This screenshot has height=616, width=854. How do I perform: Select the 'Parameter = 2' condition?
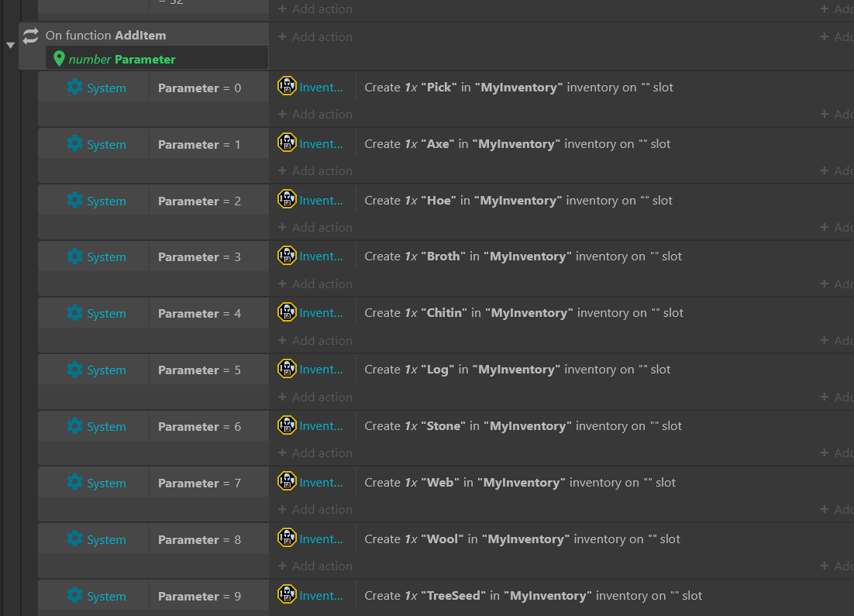(199, 201)
